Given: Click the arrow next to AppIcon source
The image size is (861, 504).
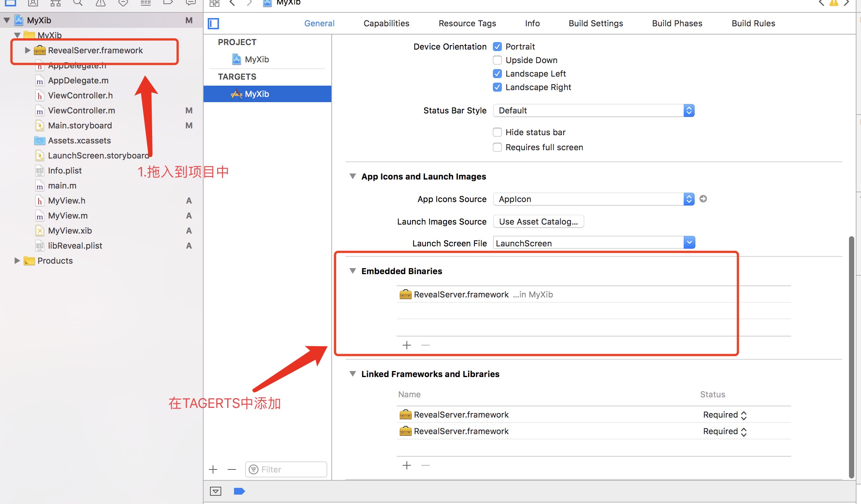Looking at the screenshot, I should [x=703, y=199].
